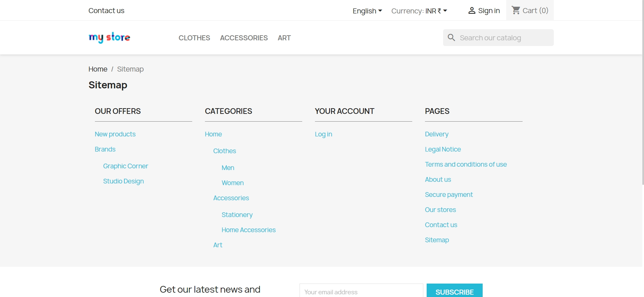Click the Sign in person icon
The height and width of the screenshot is (297, 644).
point(472,11)
